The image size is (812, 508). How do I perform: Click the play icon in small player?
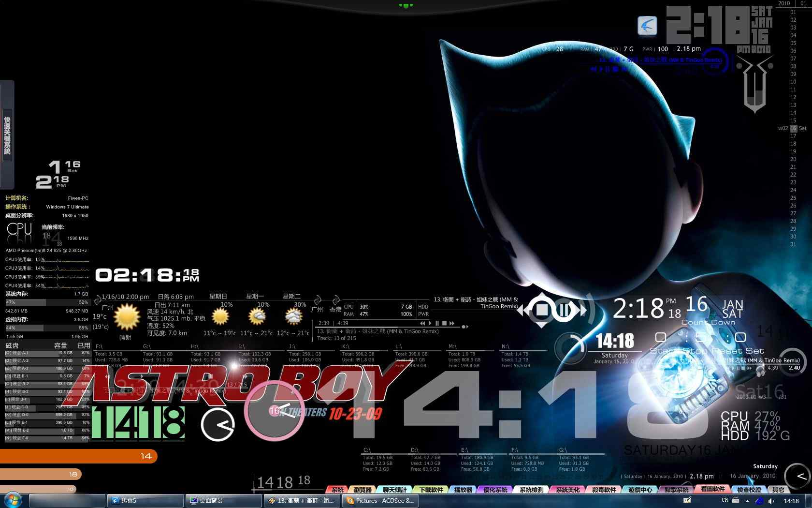click(x=430, y=323)
